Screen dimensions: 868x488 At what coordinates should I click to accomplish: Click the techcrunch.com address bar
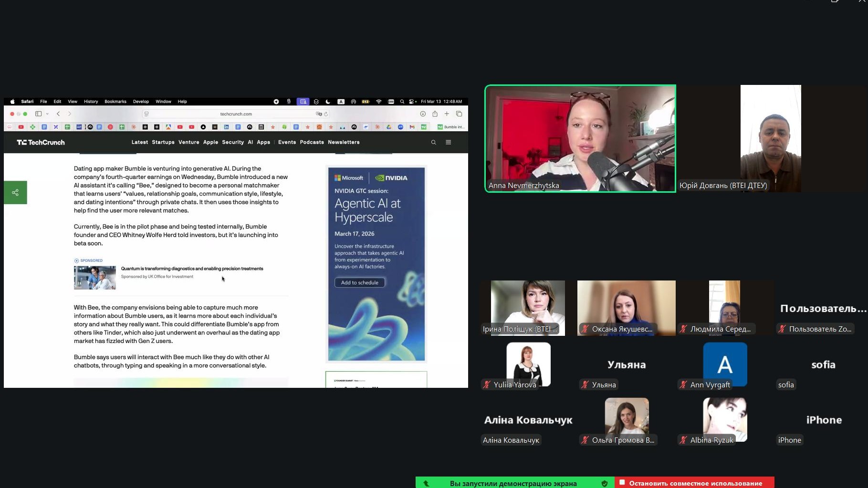pos(236,114)
